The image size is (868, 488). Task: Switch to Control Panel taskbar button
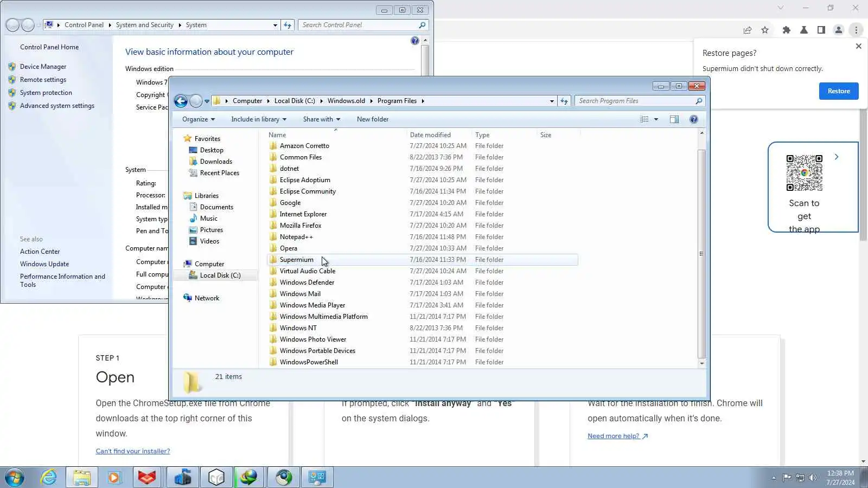coord(317,478)
